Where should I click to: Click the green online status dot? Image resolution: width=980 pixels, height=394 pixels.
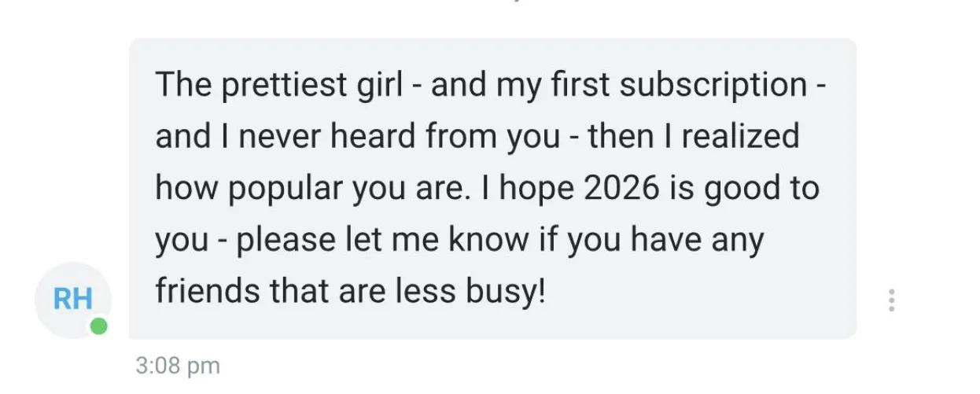click(x=98, y=325)
